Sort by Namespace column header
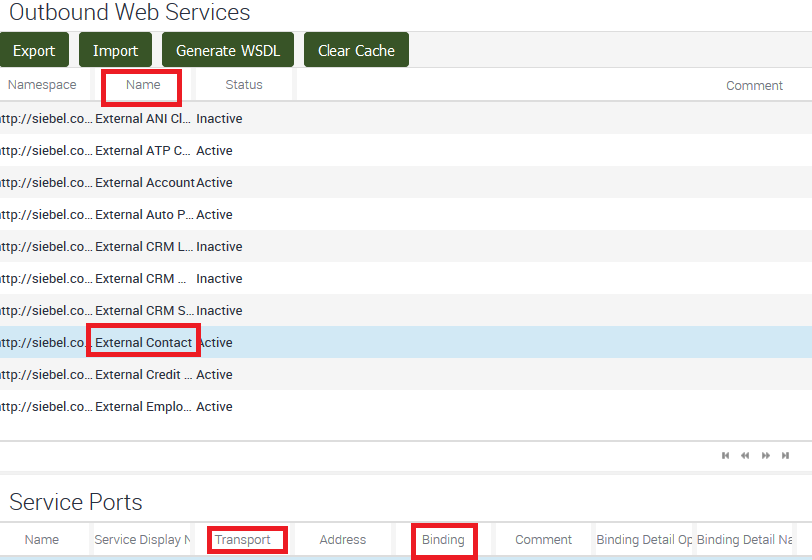The height and width of the screenshot is (560, 812). tap(42, 84)
